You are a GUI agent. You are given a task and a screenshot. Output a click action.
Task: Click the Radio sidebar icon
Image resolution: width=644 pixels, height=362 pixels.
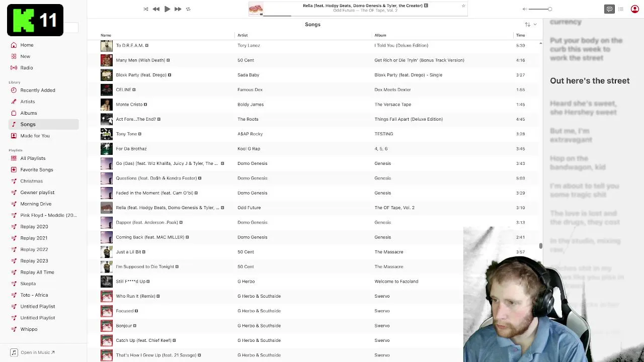click(14, 67)
